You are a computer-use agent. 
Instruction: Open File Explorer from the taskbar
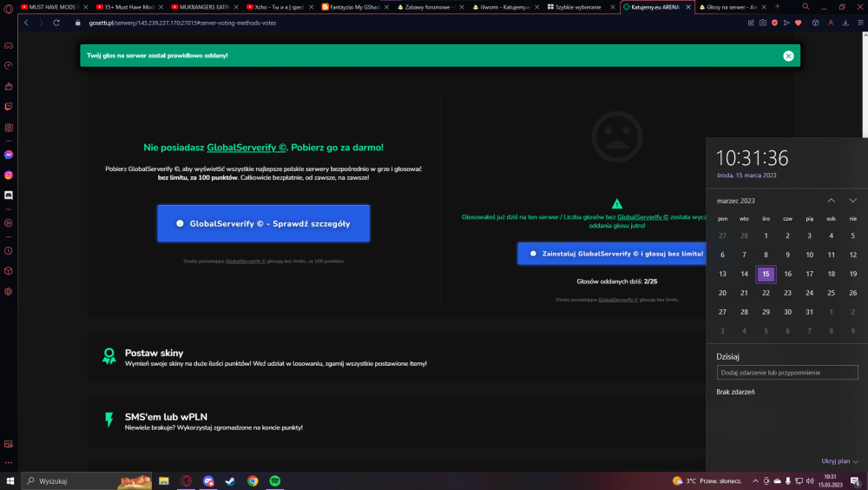(164, 481)
